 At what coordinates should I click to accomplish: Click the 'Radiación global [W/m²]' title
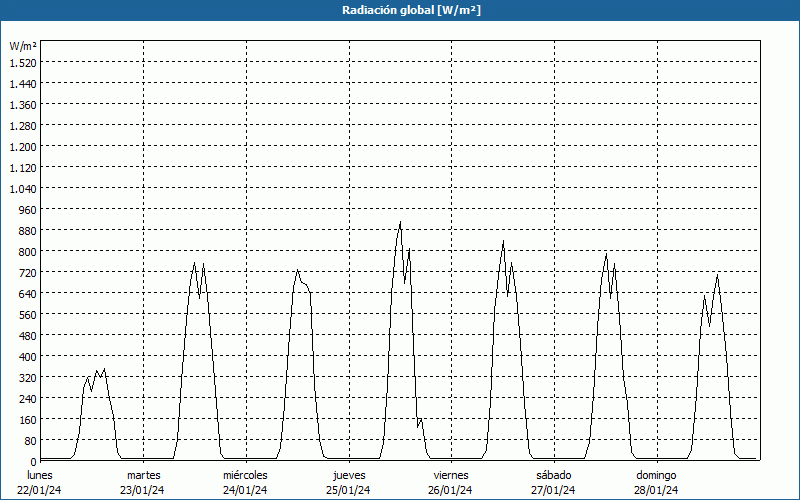(411, 10)
